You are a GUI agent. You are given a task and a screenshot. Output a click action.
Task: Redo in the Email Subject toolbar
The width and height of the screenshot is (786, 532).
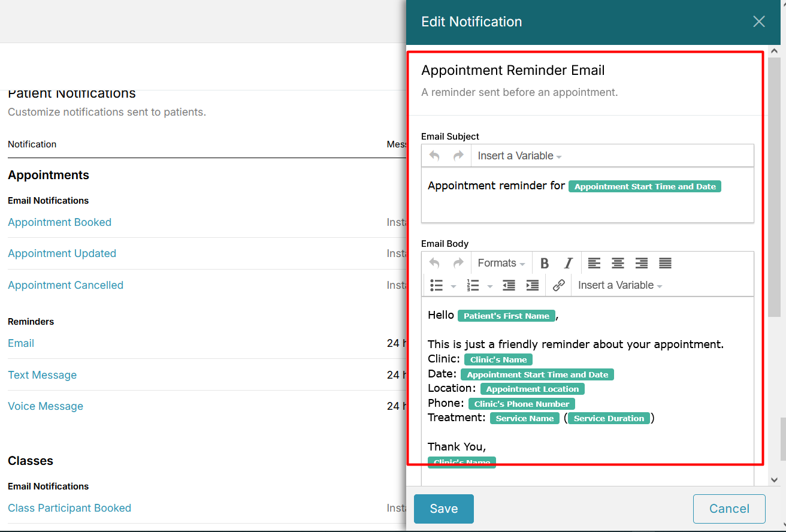coord(457,155)
